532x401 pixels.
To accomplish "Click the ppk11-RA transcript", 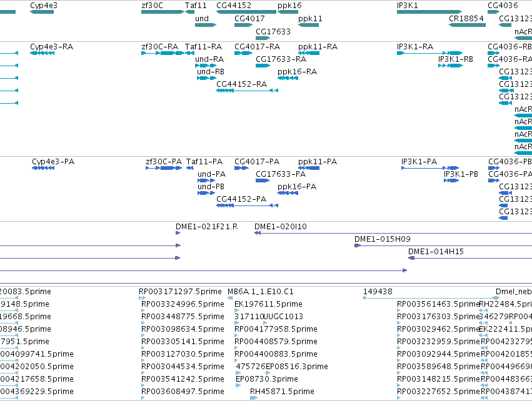I will point(309,53).
